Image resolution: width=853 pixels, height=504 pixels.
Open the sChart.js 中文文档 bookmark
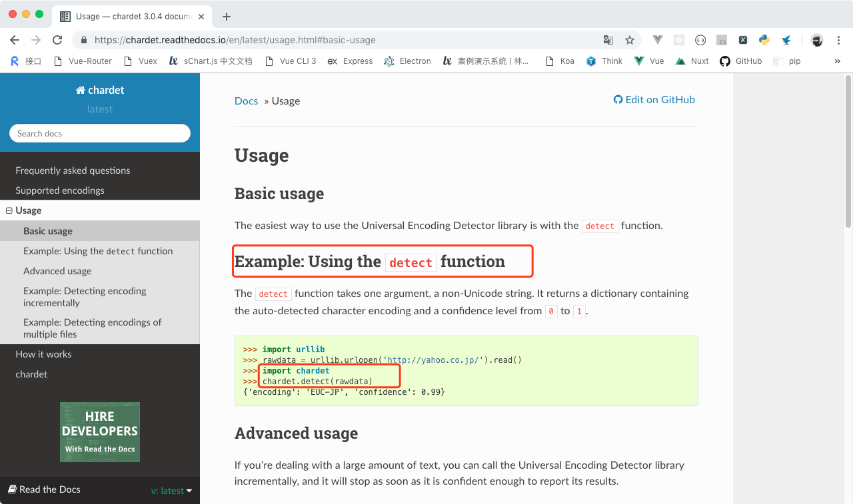coord(211,61)
